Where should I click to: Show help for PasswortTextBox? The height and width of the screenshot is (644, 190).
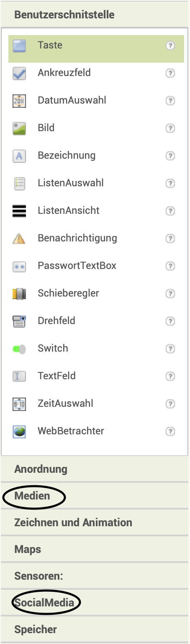coord(170,266)
